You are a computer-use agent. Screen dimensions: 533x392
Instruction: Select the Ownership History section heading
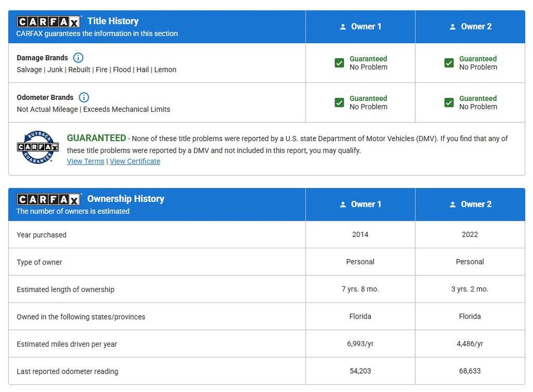125,199
